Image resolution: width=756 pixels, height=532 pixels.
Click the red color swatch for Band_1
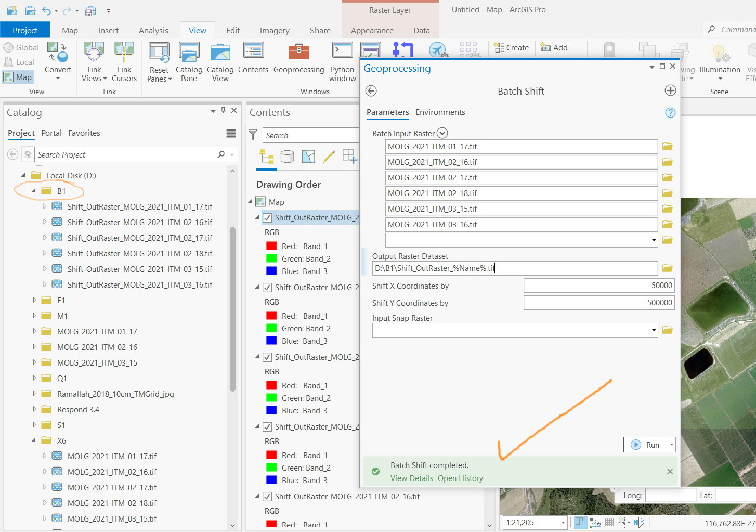tap(271, 245)
